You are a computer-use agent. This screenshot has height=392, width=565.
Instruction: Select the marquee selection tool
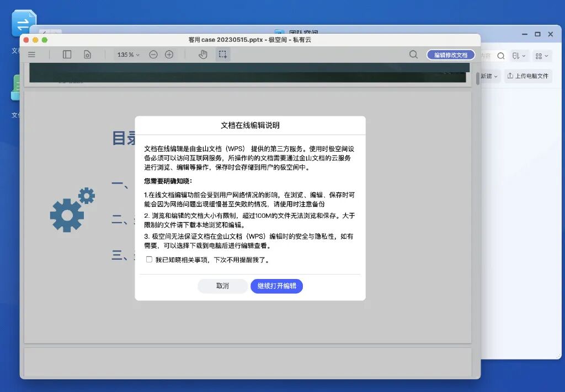pos(223,55)
